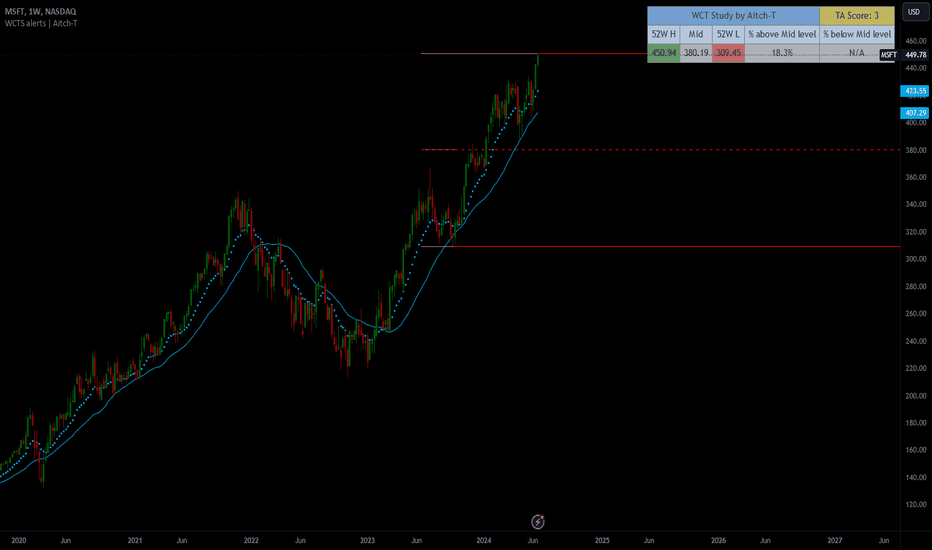Image resolution: width=932 pixels, height=550 pixels.
Task: Click the MSFT, 1W, NASDAQ symbol title
Action: coord(40,11)
